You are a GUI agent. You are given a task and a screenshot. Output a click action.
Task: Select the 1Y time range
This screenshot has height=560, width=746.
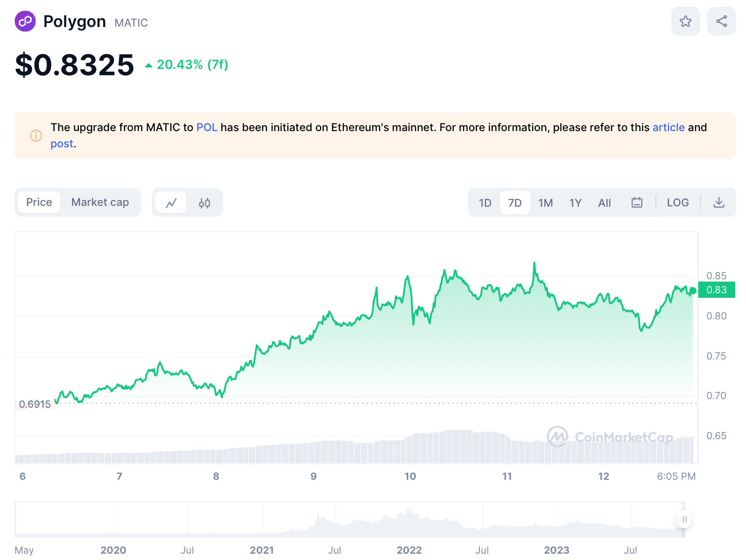[x=575, y=203]
